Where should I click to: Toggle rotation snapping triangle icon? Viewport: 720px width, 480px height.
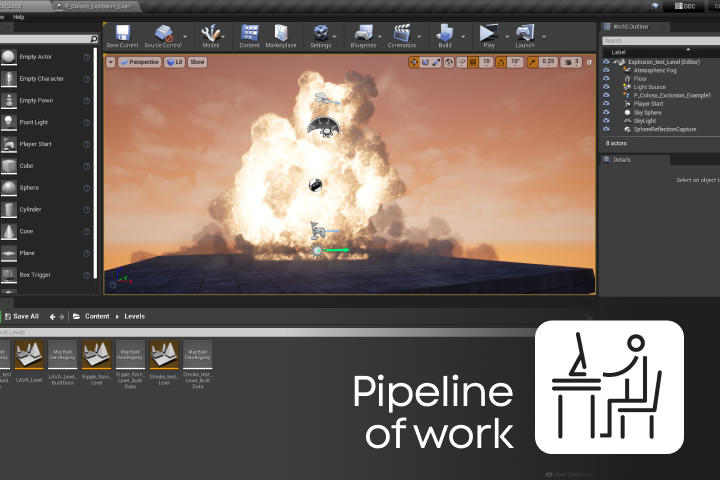[x=501, y=62]
